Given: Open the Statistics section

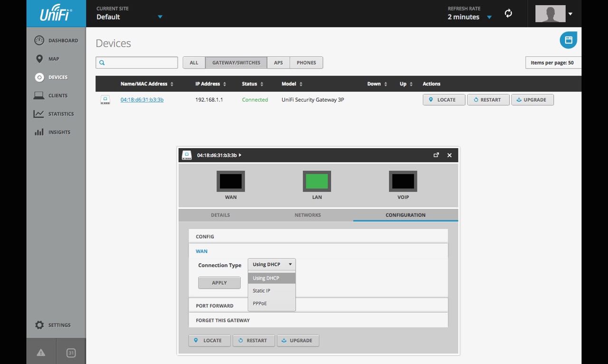Looking at the screenshot, I should pos(39,114).
